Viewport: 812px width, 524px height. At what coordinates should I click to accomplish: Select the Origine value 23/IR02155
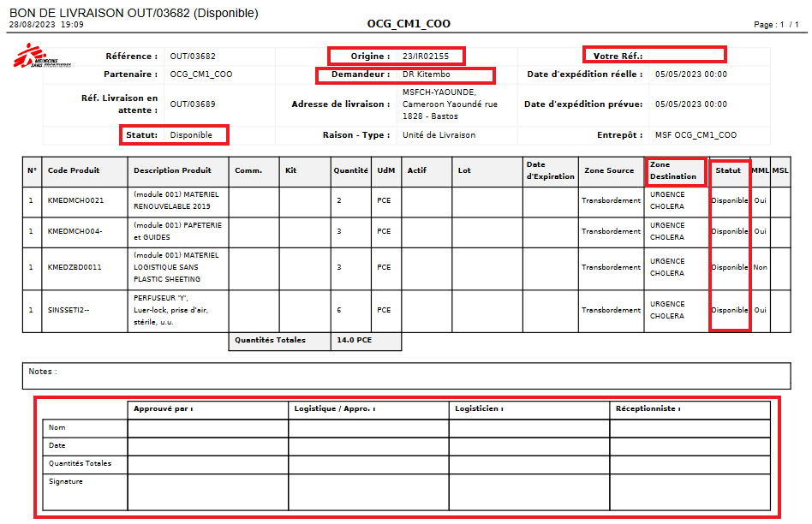[425, 57]
